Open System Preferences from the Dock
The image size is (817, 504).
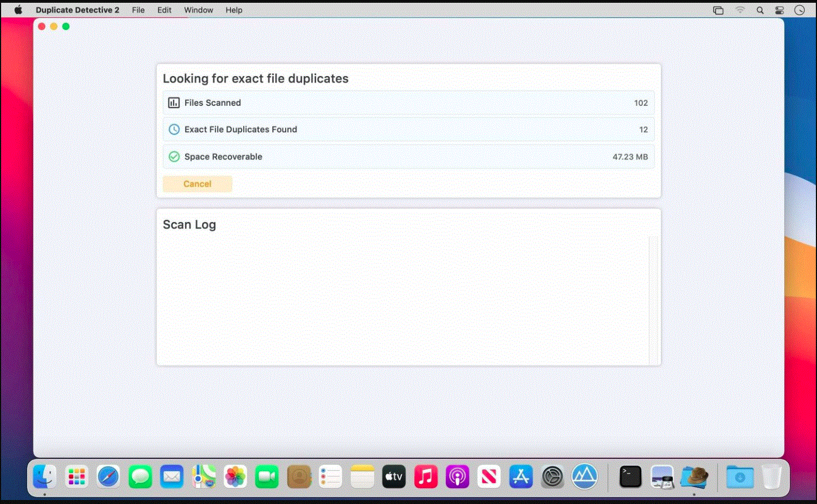click(553, 477)
